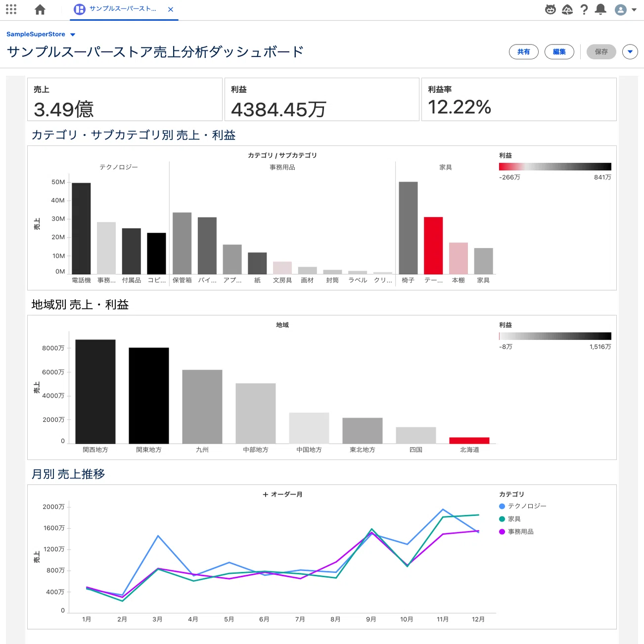Select 家具 in the line chart legend
644x644 pixels.
click(x=510, y=519)
